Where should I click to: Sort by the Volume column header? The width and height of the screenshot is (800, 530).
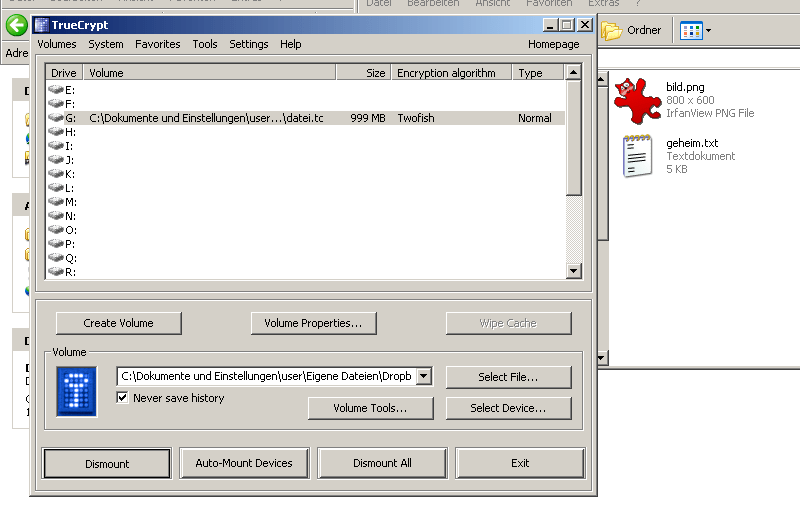point(210,73)
